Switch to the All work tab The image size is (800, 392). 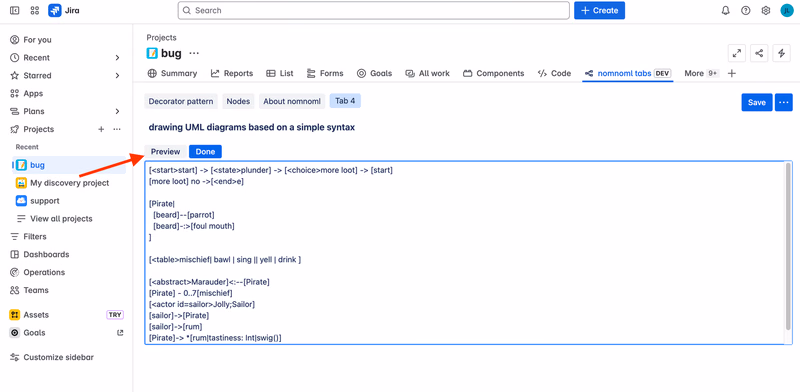(428, 74)
